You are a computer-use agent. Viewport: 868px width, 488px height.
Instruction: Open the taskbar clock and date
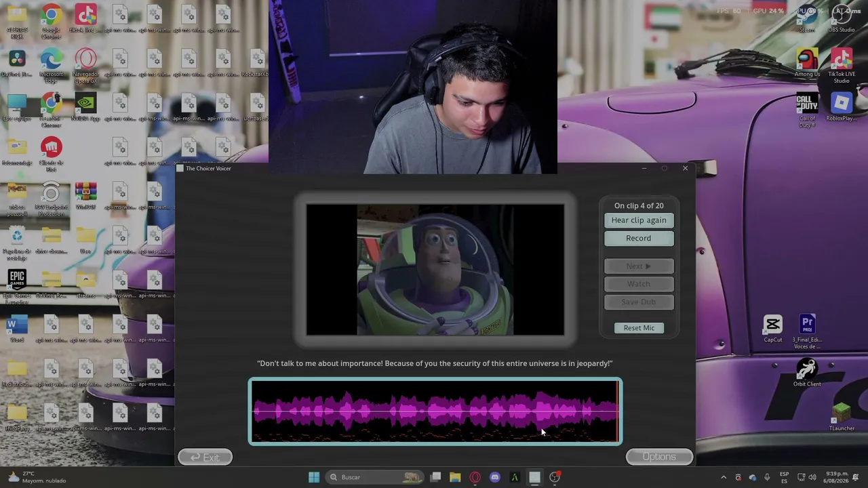(836, 477)
